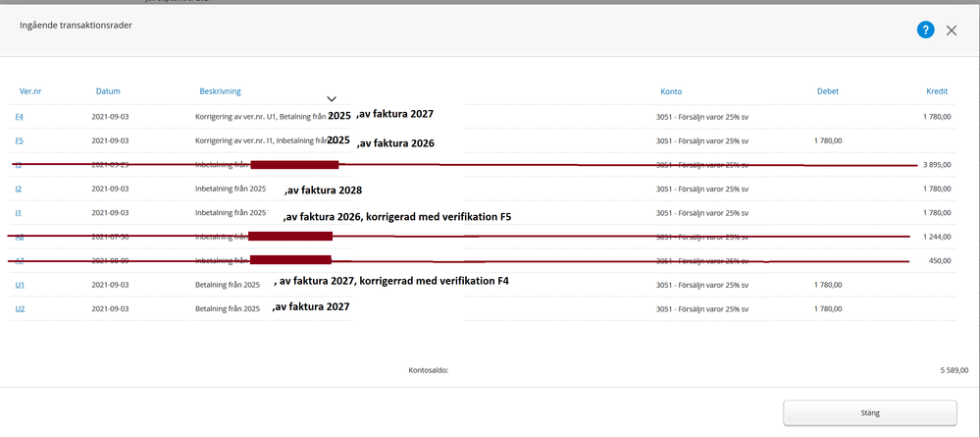Open verification I2 link

19,189
